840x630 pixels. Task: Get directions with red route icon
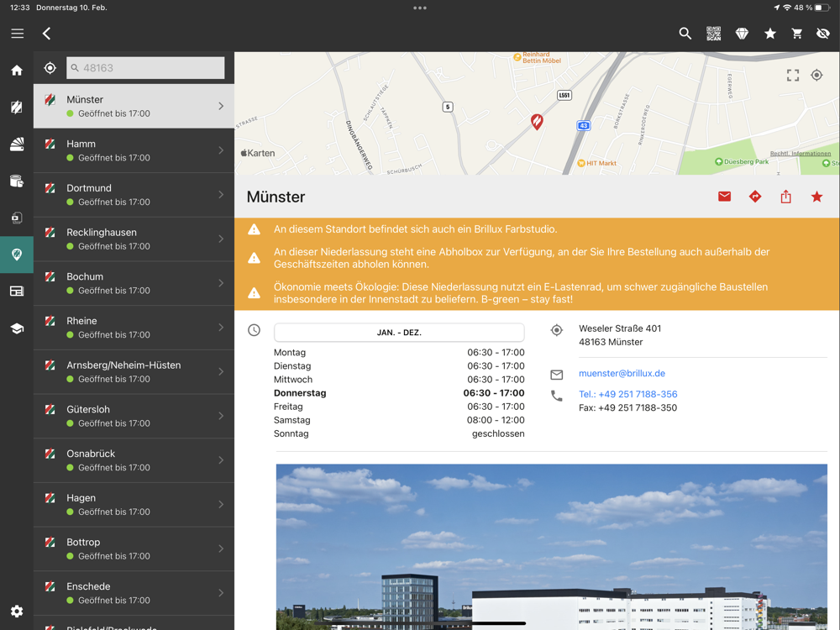755,197
